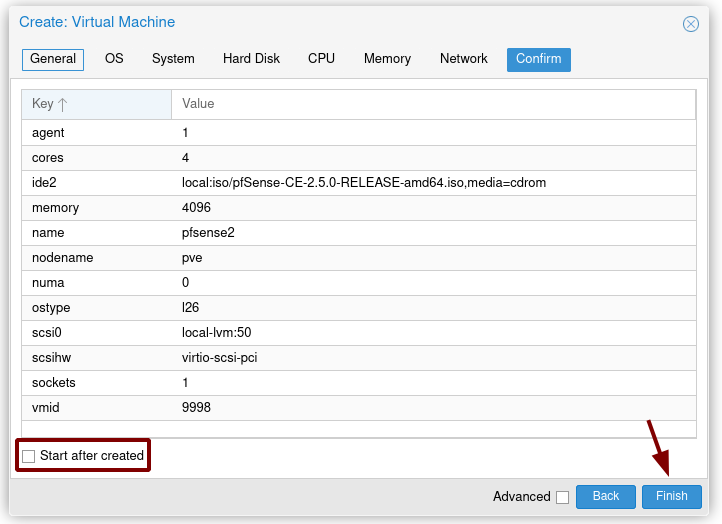Select the memory 4096 row
The height and width of the screenshot is (524, 722).
point(359,208)
